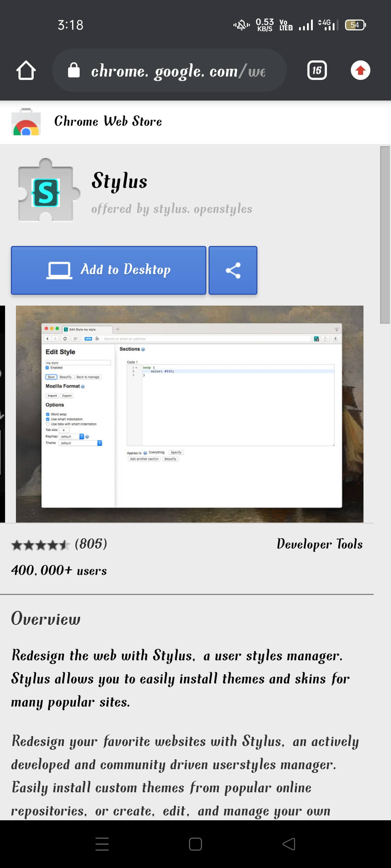Click the page vertical scrollbar
Image resolution: width=391 pixels, height=868 pixels.
(x=385, y=235)
